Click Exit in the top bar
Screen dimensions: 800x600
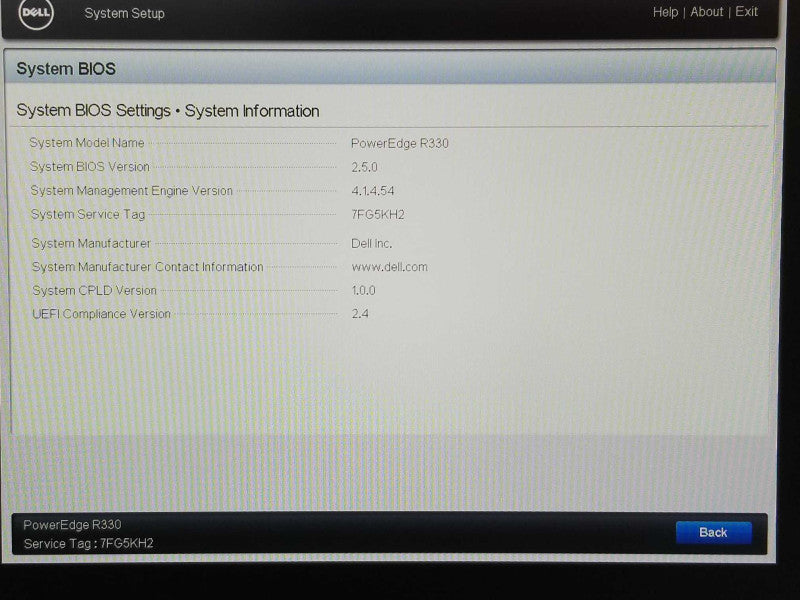coord(746,12)
